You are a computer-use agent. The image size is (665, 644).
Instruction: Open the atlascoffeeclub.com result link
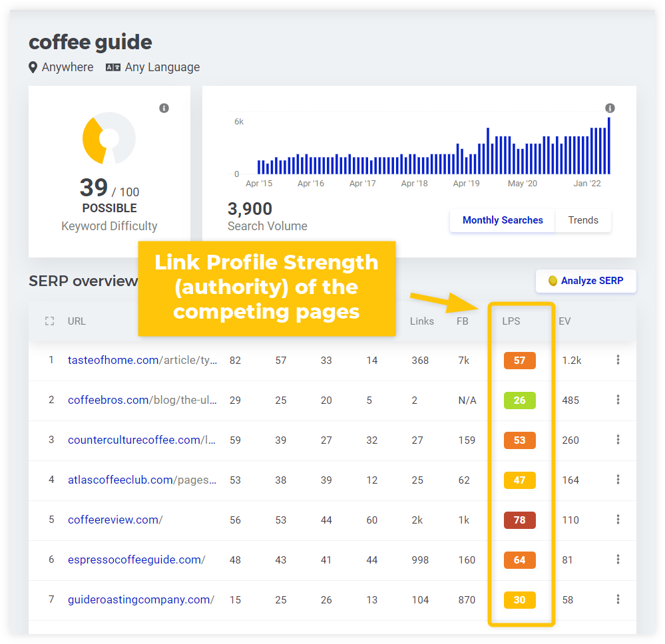[x=142, y=480]
